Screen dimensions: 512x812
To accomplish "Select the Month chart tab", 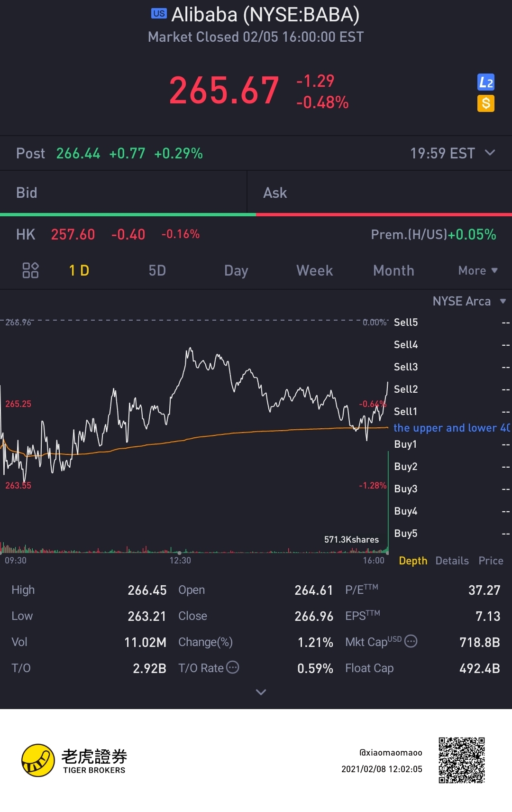I will point(393,270).
